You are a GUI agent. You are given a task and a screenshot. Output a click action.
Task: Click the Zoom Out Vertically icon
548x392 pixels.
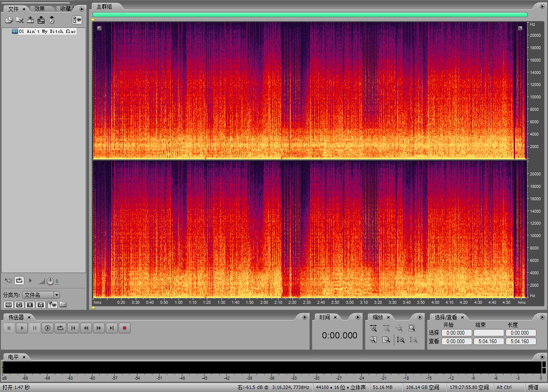click(414, 339)
